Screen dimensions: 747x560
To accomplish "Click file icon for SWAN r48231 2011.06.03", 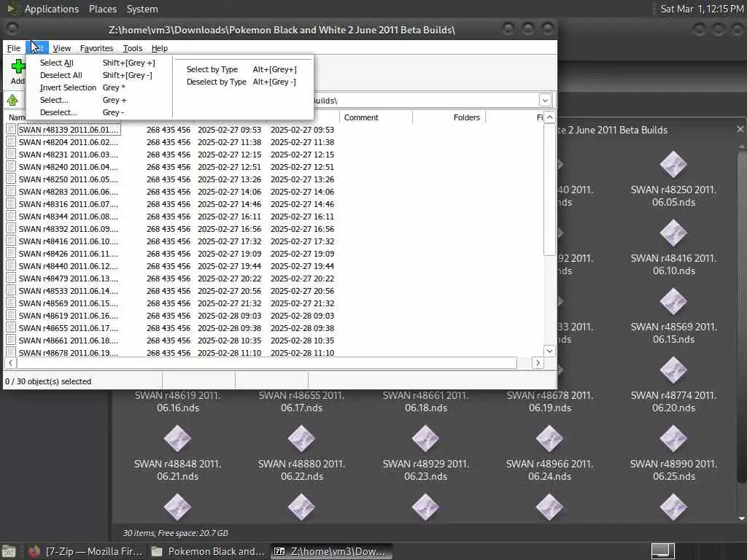I will pyautogui.click(x=11, y=155).
